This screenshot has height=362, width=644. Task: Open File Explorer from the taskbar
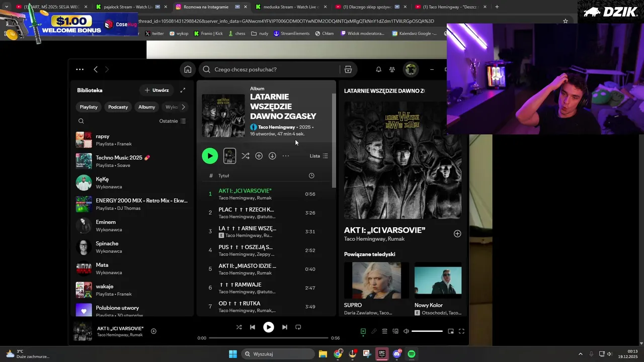coord(323,354)
